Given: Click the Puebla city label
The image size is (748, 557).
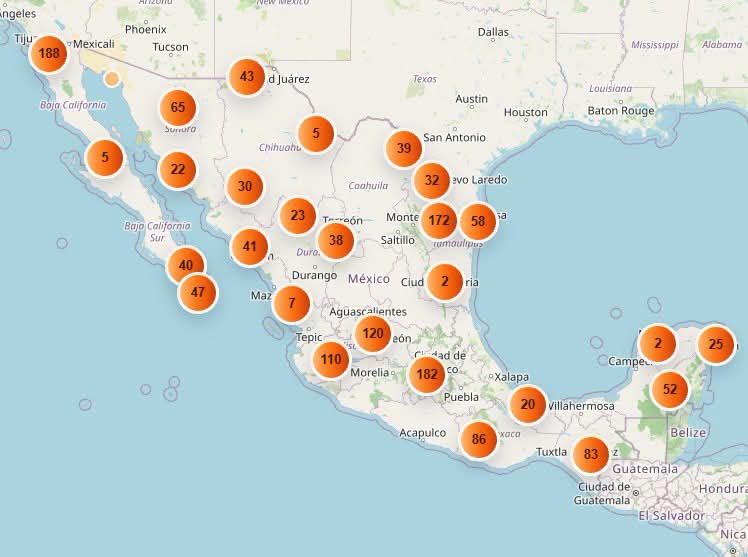Looking at the screenshot, I should coord(461,397).
